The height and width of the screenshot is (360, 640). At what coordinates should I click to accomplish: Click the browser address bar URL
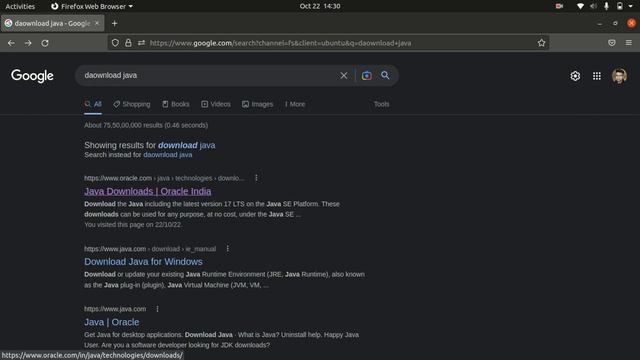click(x=280, y=43)
